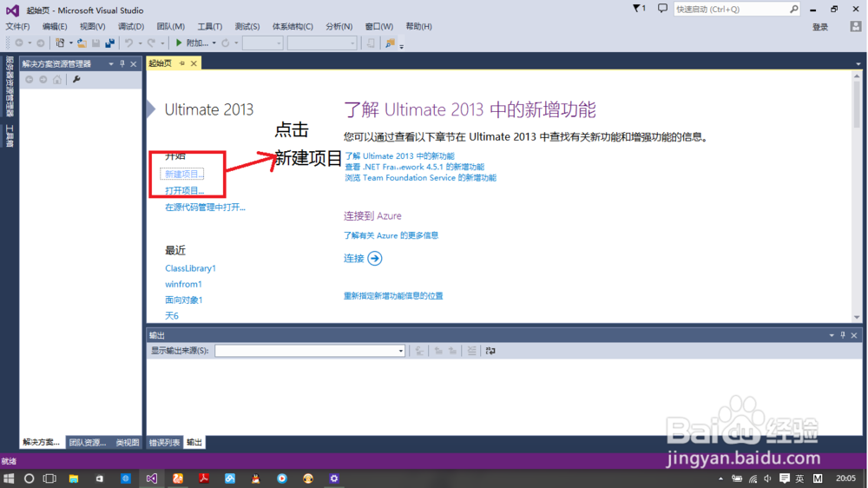The height and width of the screenshot is (488, 868).
Task: Click the refresh browser toolbar icon
Action: 226,43
